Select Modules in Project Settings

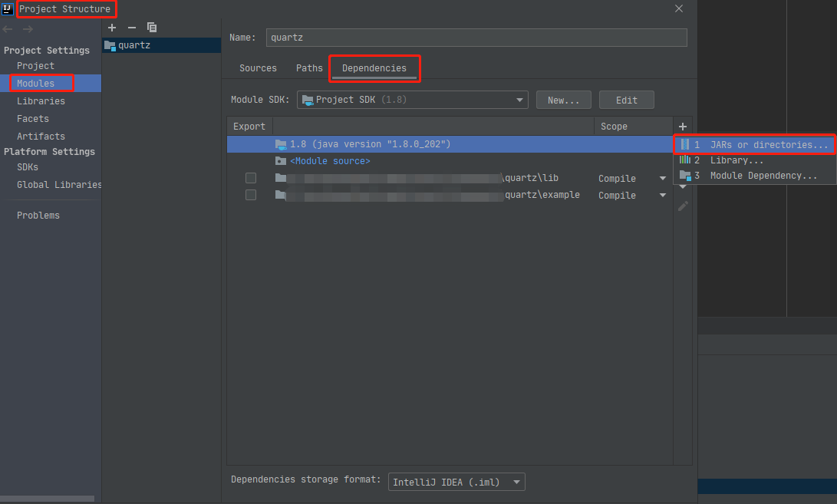pos(51,84)
